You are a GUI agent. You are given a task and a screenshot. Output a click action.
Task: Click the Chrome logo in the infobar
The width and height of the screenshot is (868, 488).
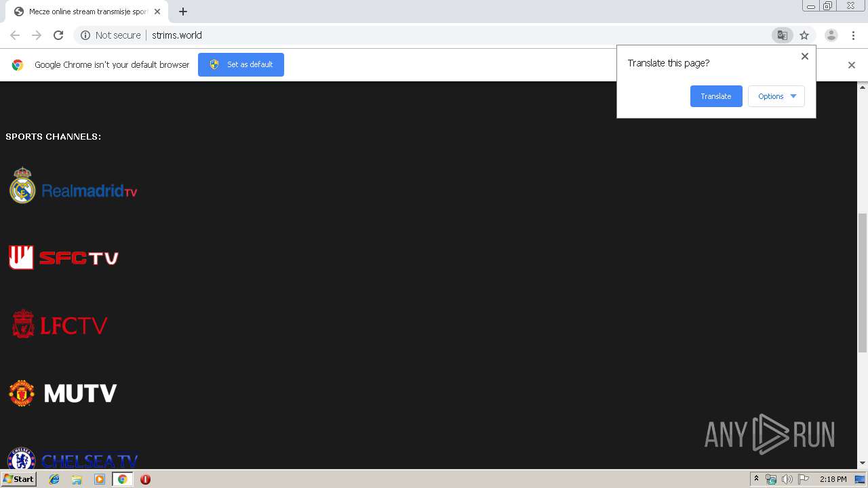coord(18,65)
